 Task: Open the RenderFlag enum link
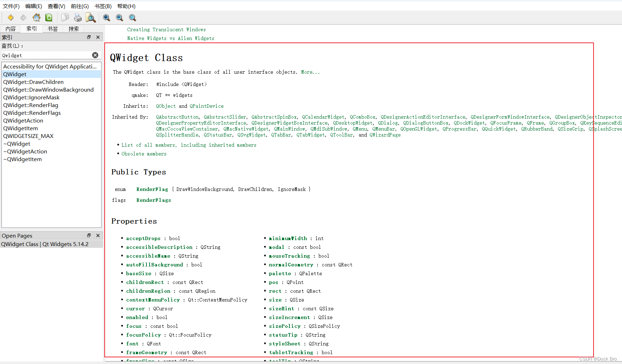(152, 189)
